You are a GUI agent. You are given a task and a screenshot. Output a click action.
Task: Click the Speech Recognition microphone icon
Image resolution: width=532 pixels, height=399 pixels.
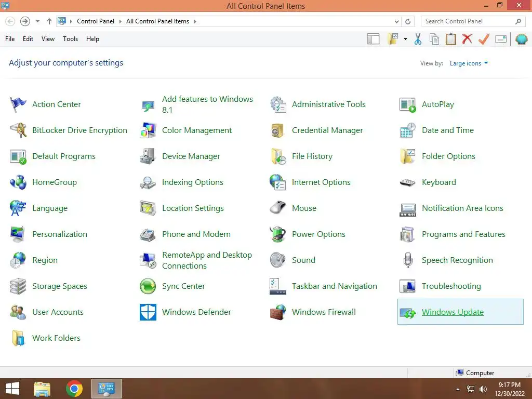pos(408,260)
